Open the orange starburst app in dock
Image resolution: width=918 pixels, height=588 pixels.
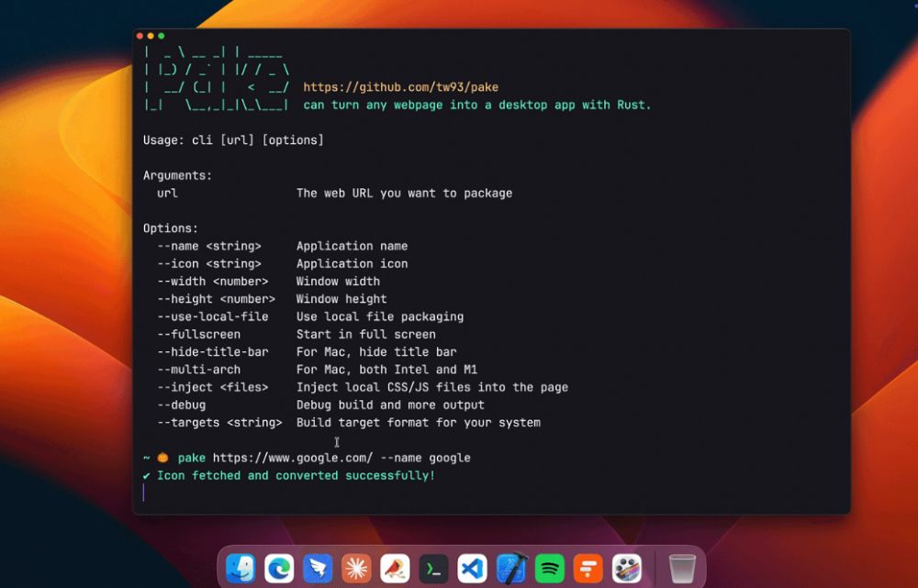356,568
